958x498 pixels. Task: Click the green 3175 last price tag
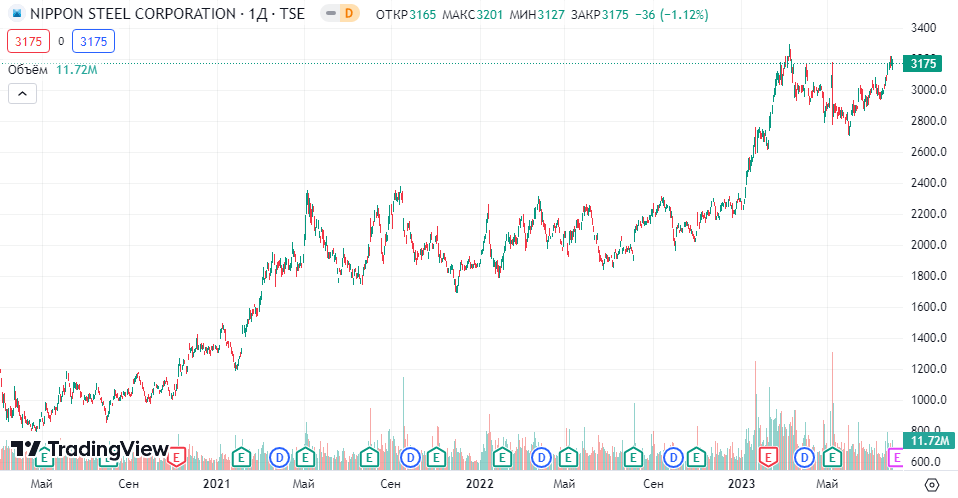pyautogui.click(x=923, y=64)
